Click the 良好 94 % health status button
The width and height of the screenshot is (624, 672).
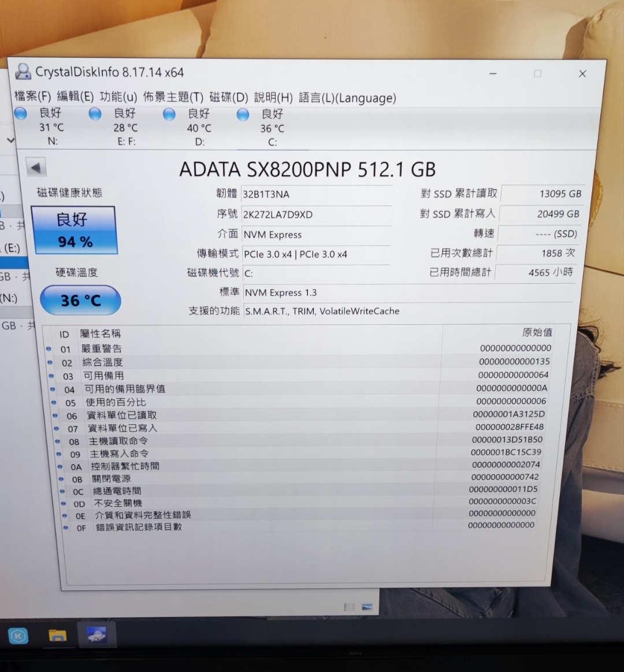pos(74,230)
